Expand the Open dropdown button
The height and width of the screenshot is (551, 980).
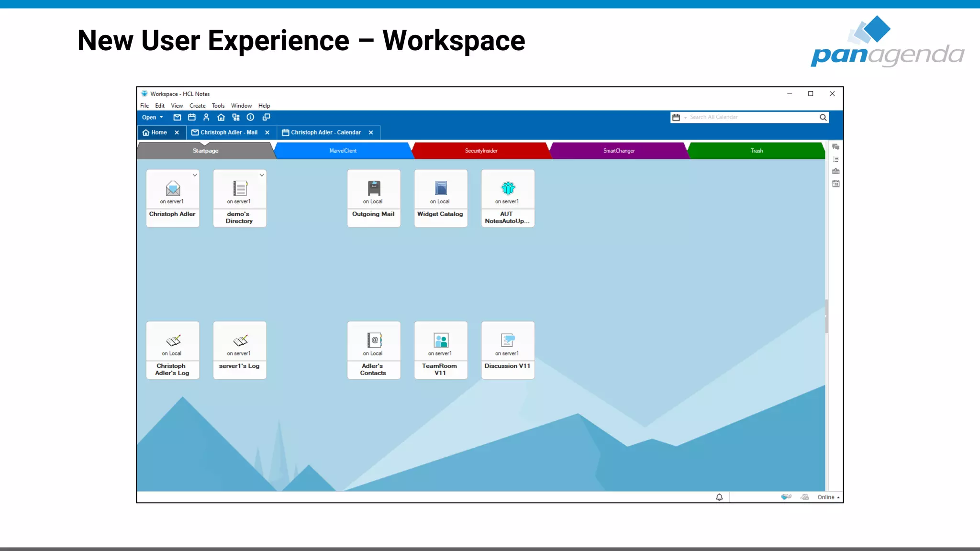pyautogui.click(x=153, y=117)
